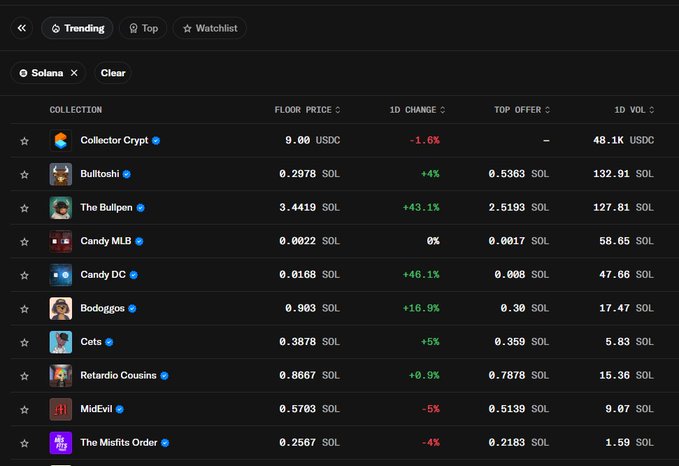
Task: Click verified badge next to Cets
Action: [x=109, y=342]
